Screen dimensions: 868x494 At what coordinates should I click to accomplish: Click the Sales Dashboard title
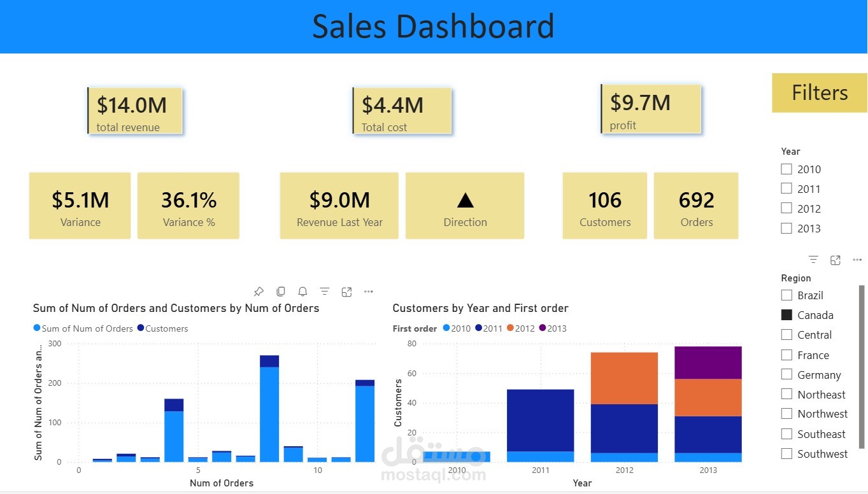click(433, 27)
